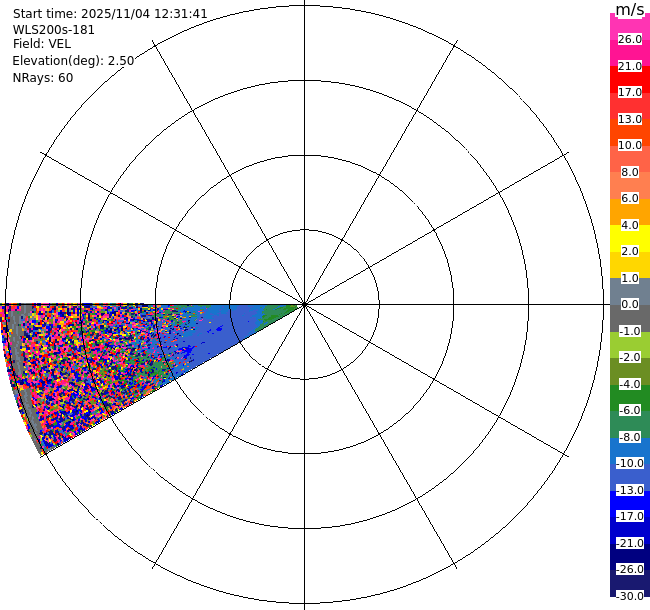The height and width of the screenshot is (610, 650).
Task: Click the -26.0 colorbar tick label
Action: (x=630, y=569)
